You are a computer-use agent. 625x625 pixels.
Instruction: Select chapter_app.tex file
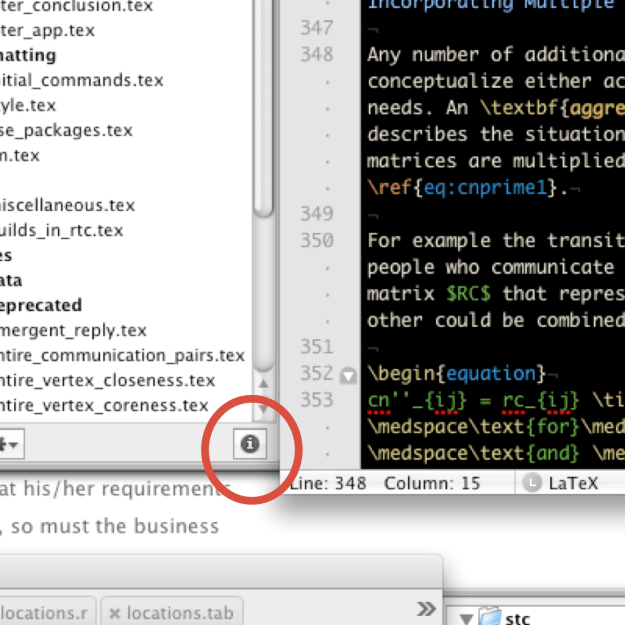47,31
